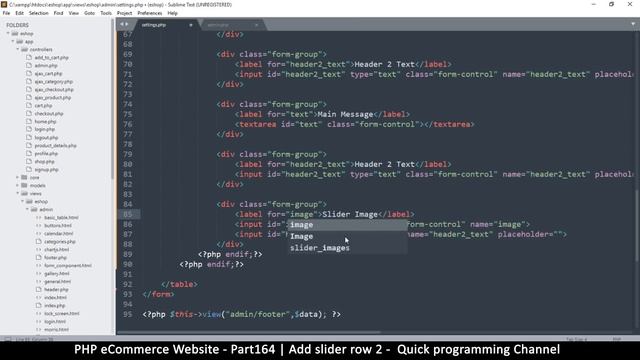Click the code icon beside buttons.html

click(39, 226)
